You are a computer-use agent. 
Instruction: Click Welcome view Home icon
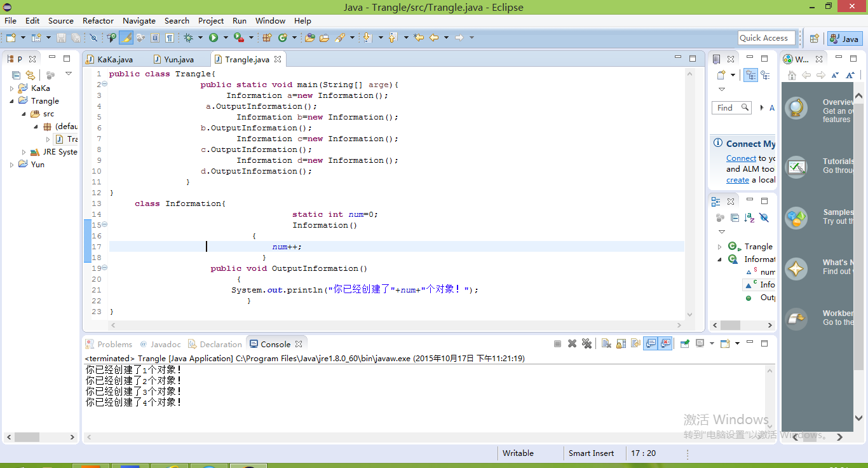coord(792,75)
